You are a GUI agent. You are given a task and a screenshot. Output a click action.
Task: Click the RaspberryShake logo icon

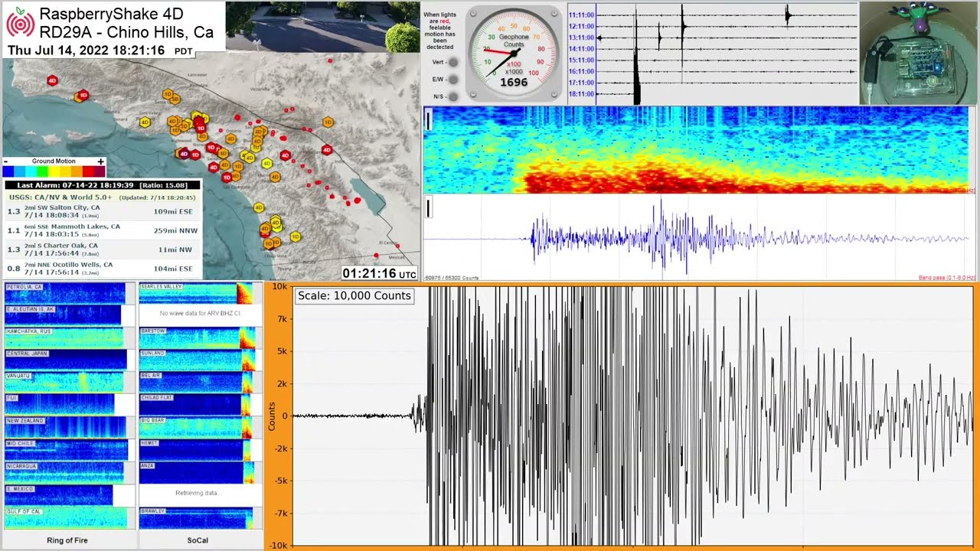point(21,23)
